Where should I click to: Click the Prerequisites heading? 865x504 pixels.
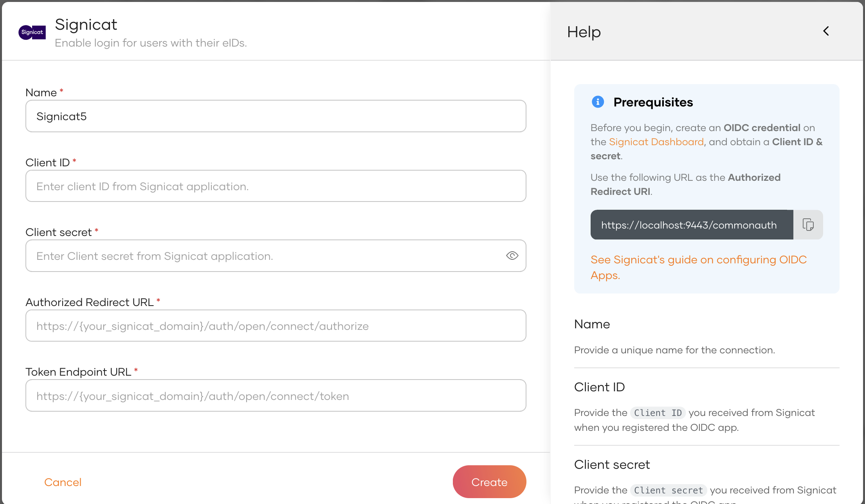click(x=653, y=102)
